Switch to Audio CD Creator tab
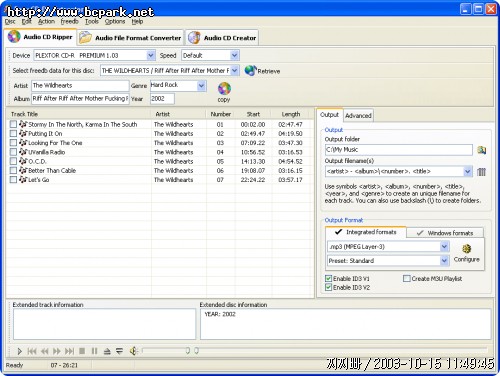The image size is (500, 376). (222, 38)
